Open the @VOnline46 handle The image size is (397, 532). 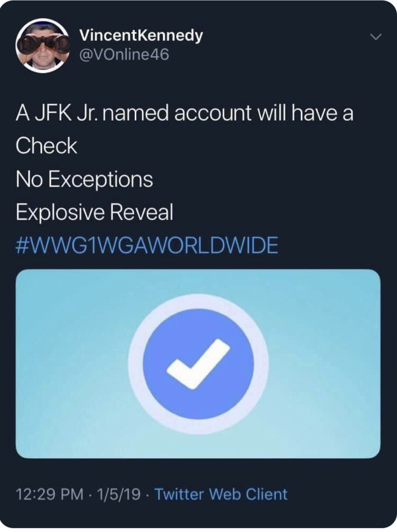124,55
